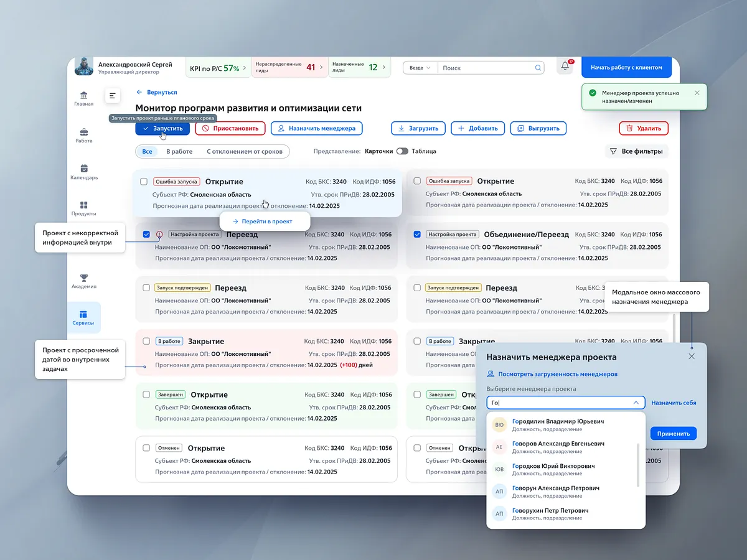Open Календарь in the sidebar

pyautogui.click(x=83, y=172)
